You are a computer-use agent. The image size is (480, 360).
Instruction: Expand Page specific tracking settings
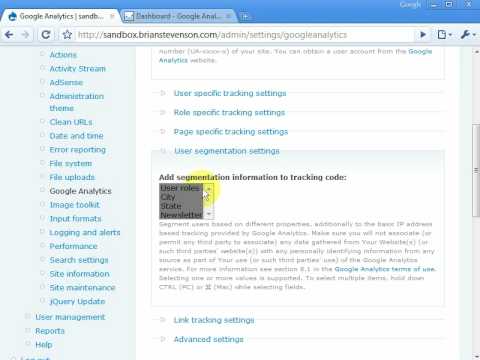[x=230, y=132]
